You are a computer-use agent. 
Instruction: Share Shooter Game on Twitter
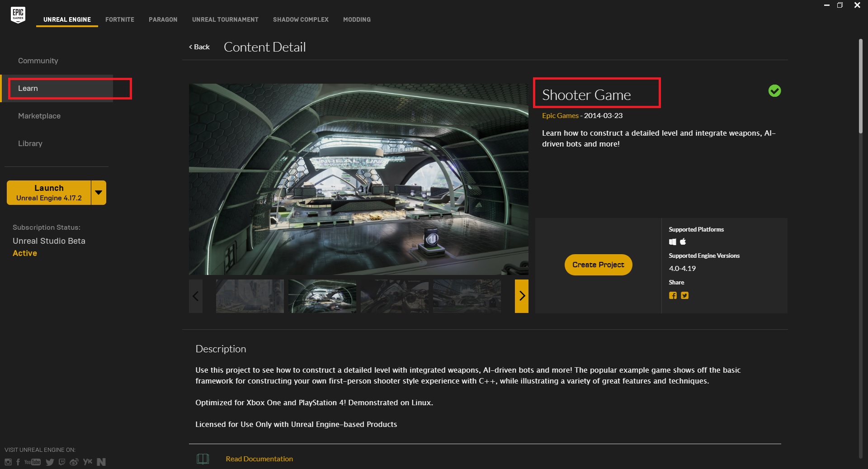[x=685, y=295]
